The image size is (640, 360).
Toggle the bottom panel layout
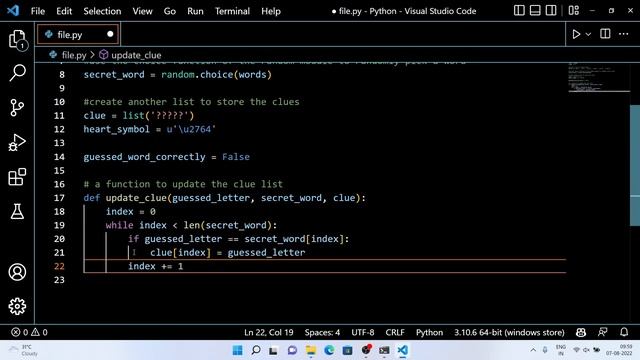coord(535,11)
